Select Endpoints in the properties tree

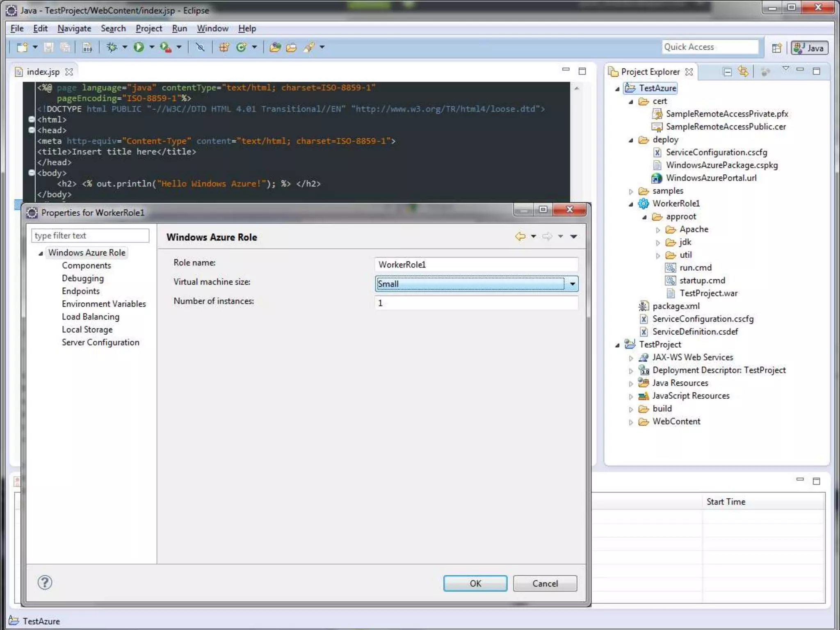click(x=80, y=291)
